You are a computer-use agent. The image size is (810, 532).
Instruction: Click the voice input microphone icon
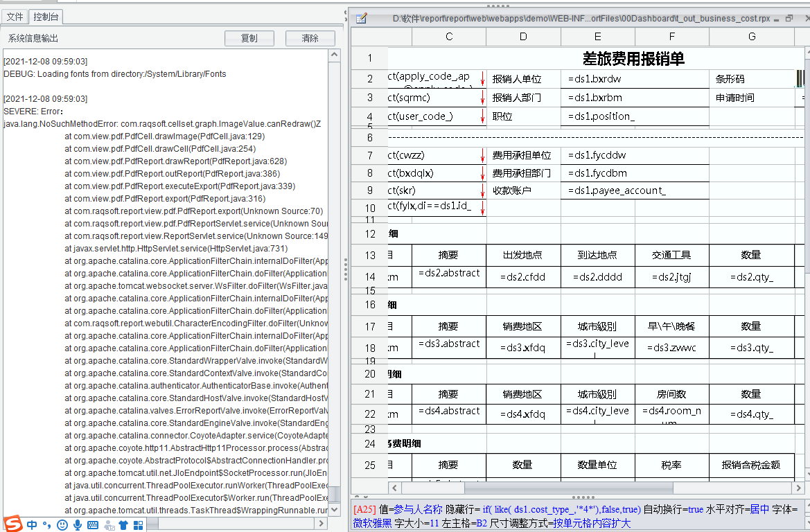click(x=78, y=525)
